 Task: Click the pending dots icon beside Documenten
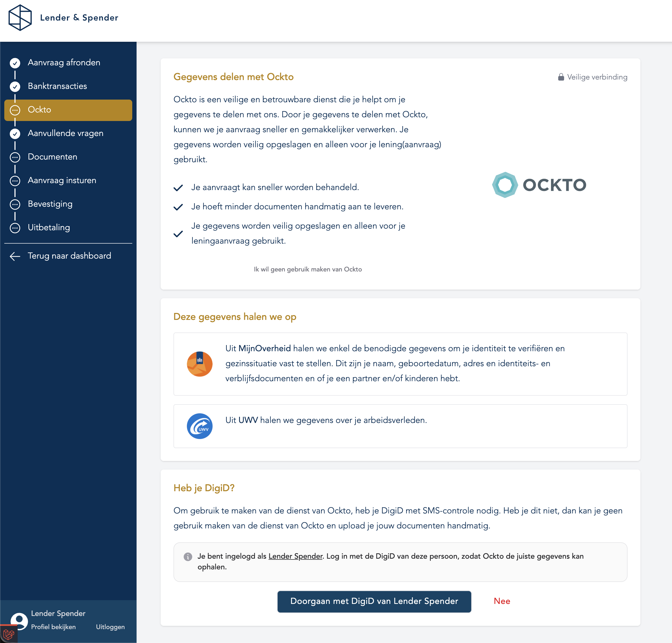[15, 157]
